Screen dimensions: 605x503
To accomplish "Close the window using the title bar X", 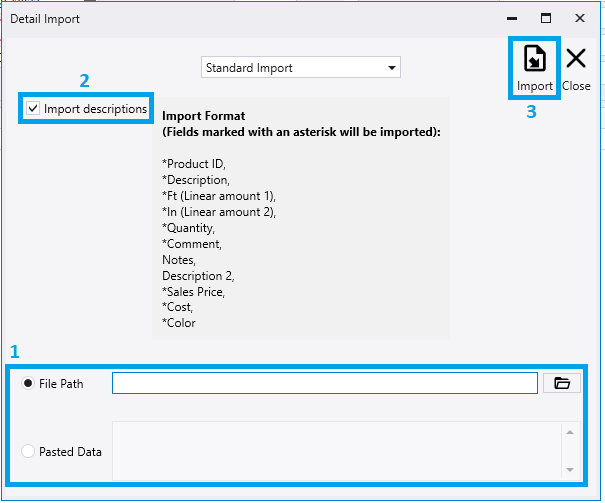I will tap(580, 18).
